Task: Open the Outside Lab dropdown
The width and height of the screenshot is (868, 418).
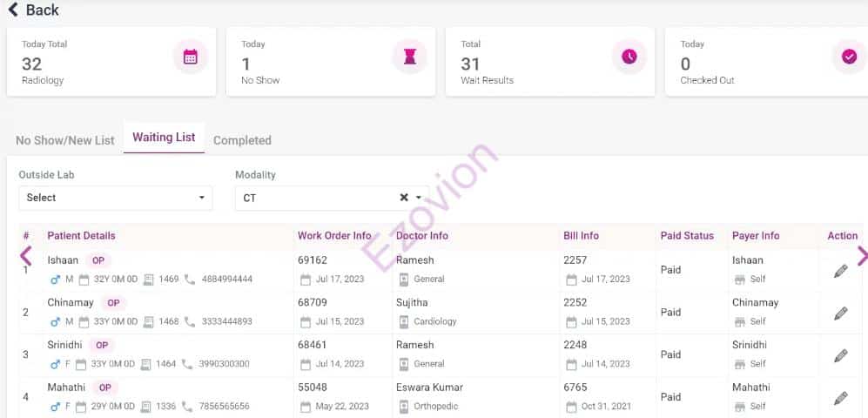Action: pos(115,198)
